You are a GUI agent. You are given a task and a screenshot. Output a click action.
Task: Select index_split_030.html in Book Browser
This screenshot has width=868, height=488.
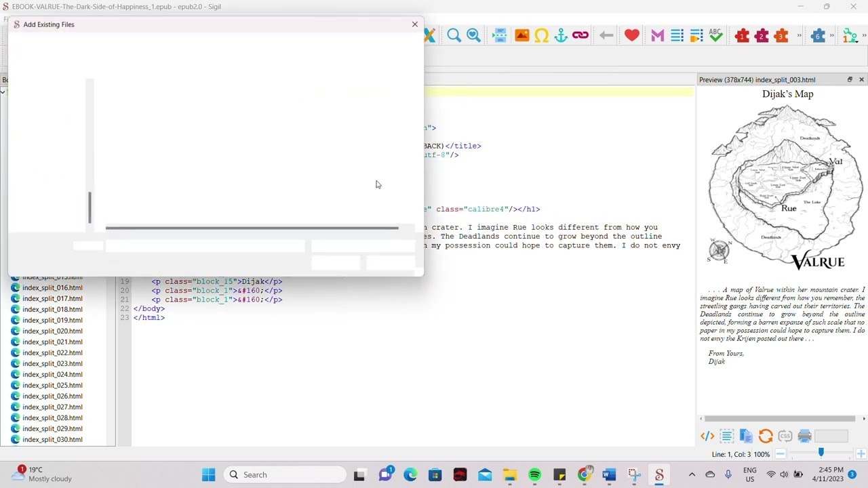[52, 439]
